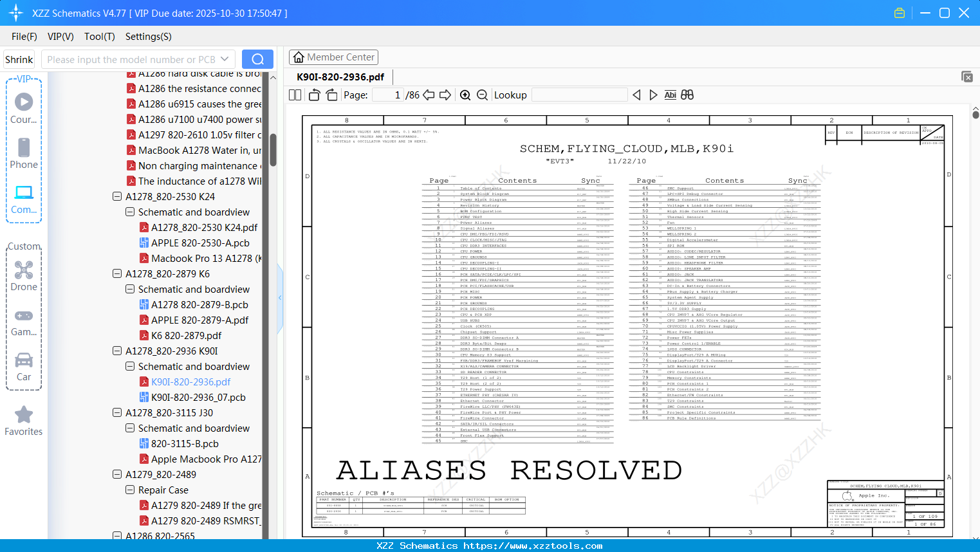Image resolution: width=980 pixels, height=552 pixels.
Task: Open the Settings(S) menu
Action: [x=149, y=37]
